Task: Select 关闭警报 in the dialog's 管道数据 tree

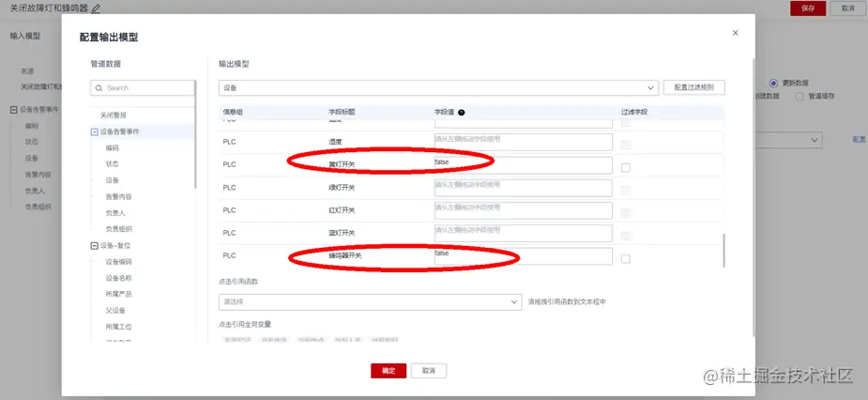Action: [113, 115]
